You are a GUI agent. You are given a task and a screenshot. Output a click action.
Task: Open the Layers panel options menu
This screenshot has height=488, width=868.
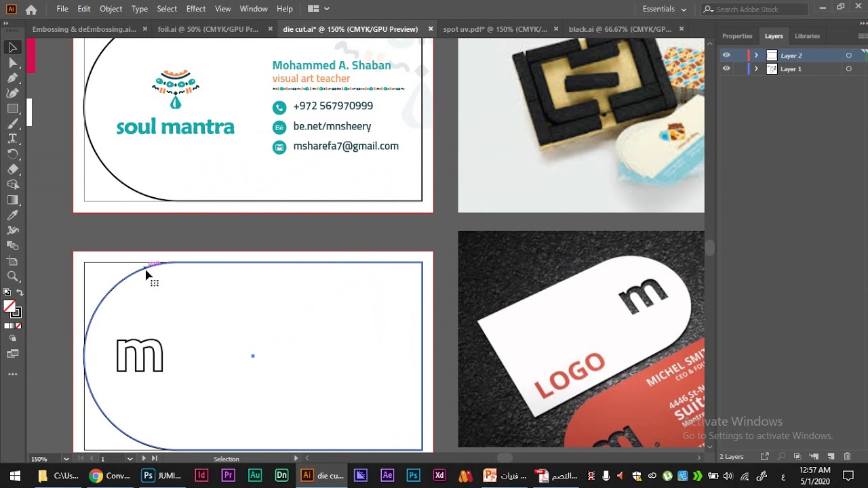point(863,36)
